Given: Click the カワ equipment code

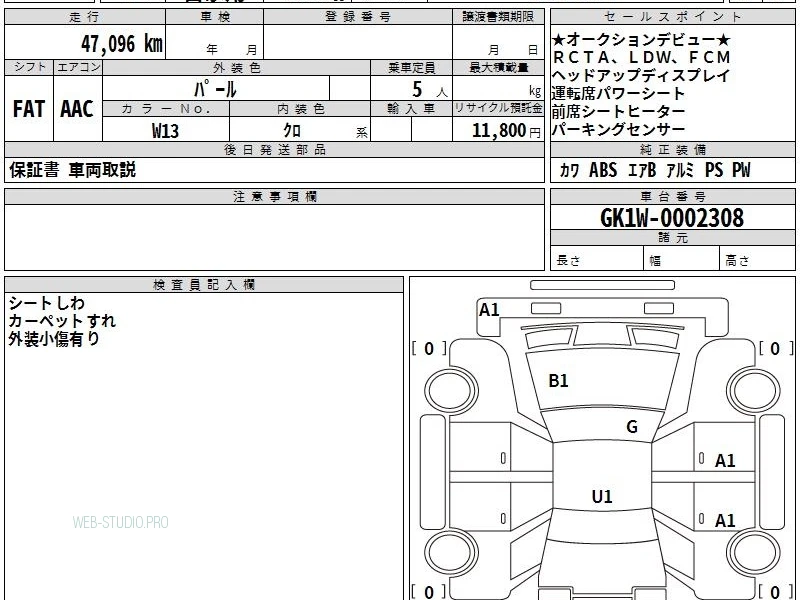Looking at the screenshot, I should pos(569,170).
